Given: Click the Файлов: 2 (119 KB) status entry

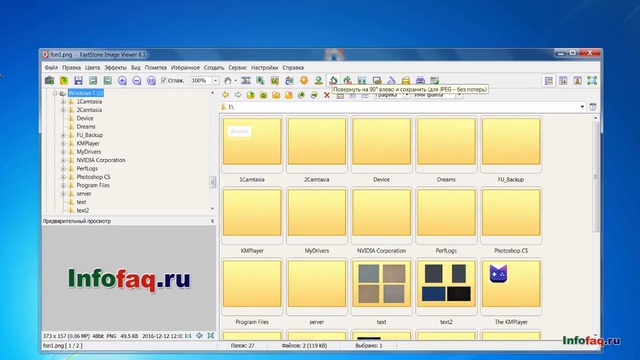Looking at the screenshot, I should [304, 346].
